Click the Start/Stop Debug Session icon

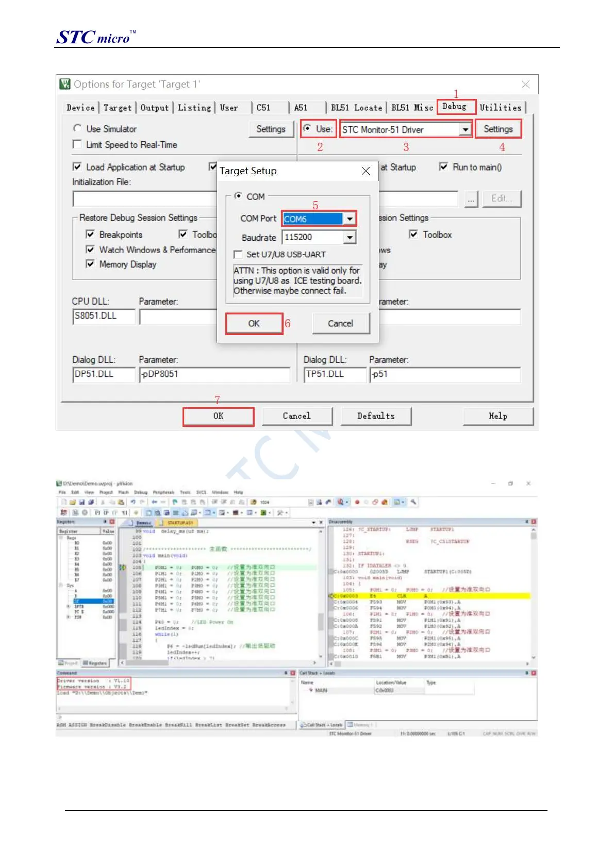(x=341, y=502)
